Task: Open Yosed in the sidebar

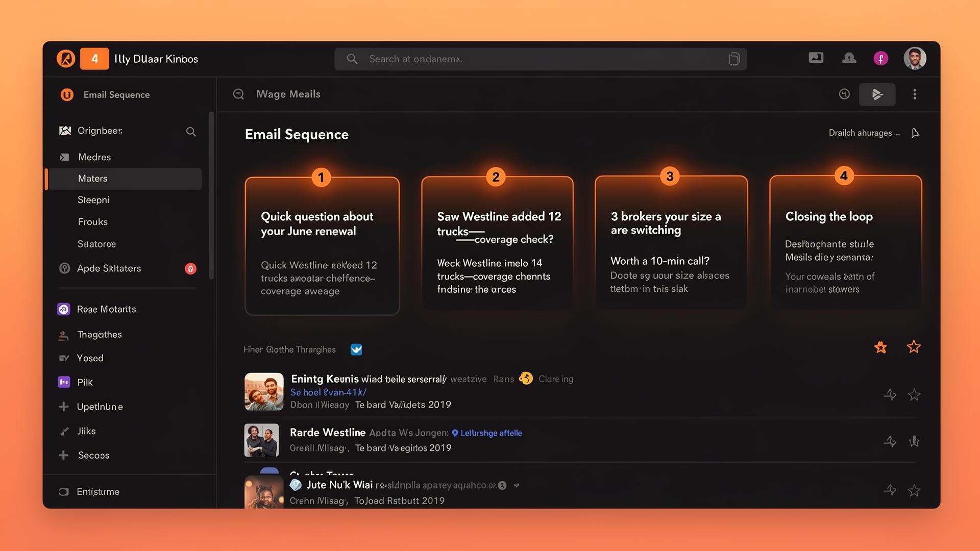Action: point(90,358)
